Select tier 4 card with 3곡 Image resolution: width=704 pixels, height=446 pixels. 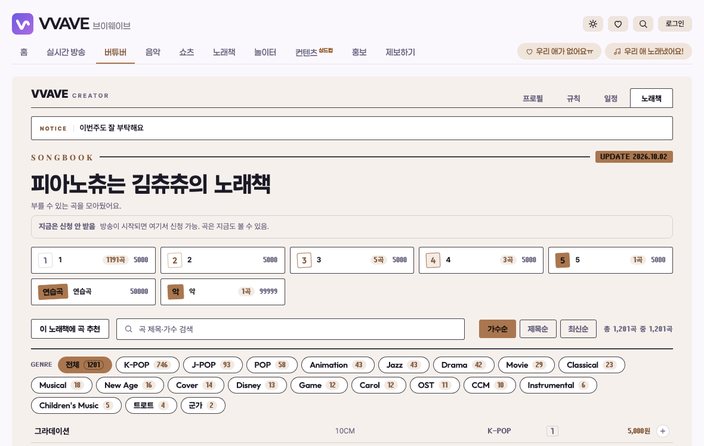point(481,260)
